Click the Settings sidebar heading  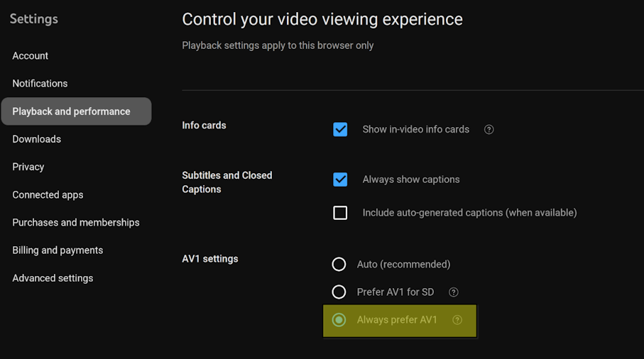point(33,19)
